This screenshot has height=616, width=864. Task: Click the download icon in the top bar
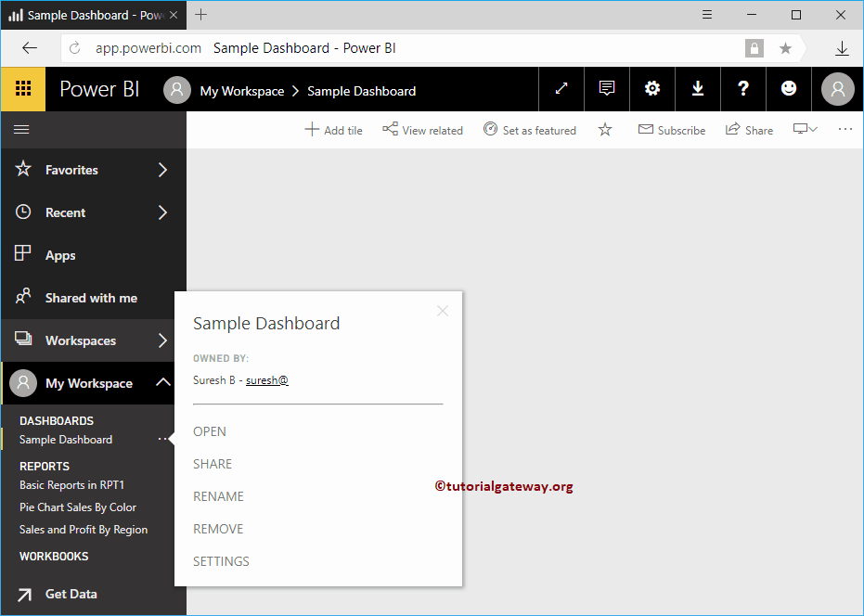697,88
